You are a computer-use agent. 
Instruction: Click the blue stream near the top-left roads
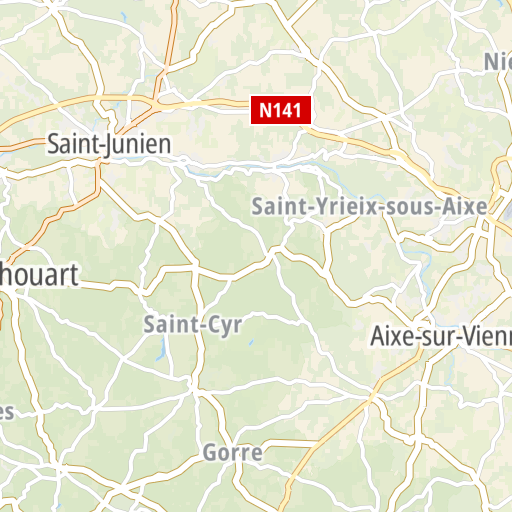pyautogui.click(x=124, y=17)
